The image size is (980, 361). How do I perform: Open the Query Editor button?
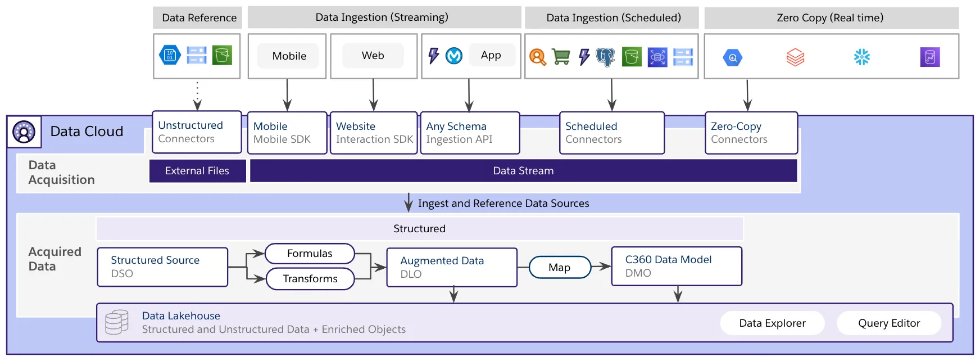888,323
